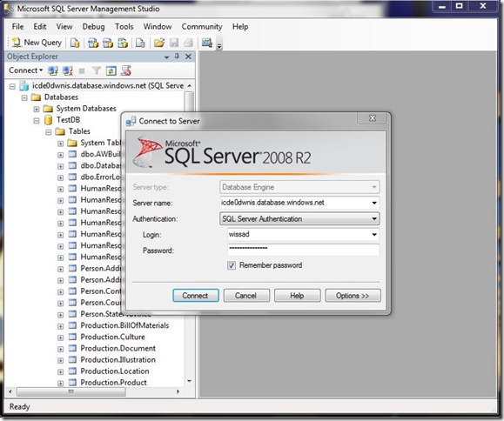This screenshot has width=504, height=421.
Task: Open the Connect dropdown in Object Explorer
Action: tap(26, 70)
